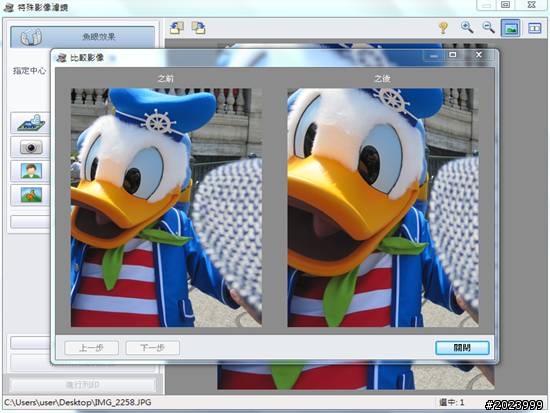
Task: Click the 之前 before image preview
Action: (166, 208)
